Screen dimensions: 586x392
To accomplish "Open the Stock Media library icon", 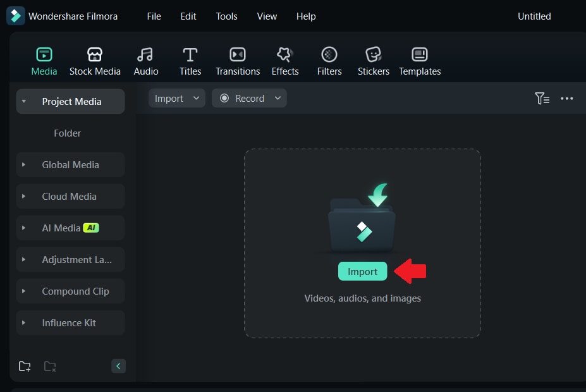I will click(95, 54).
